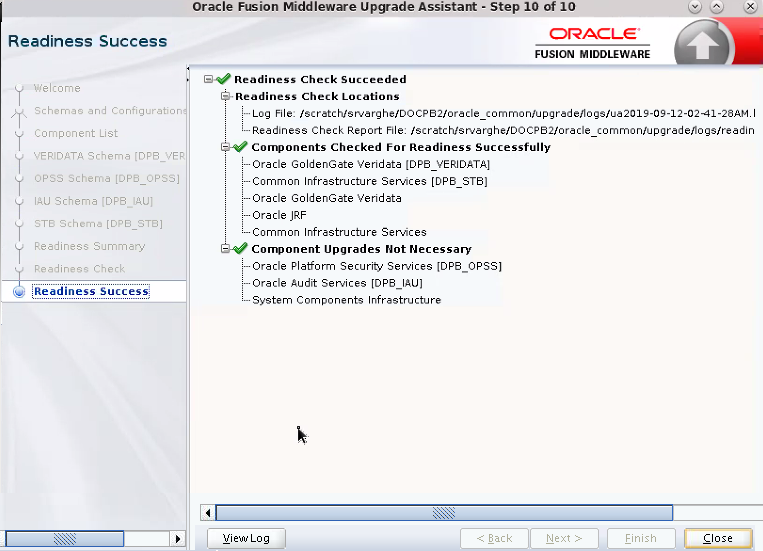
Task: Collapse Components Checked For Readiness Successfully node
Action: [x=225, y=147]
